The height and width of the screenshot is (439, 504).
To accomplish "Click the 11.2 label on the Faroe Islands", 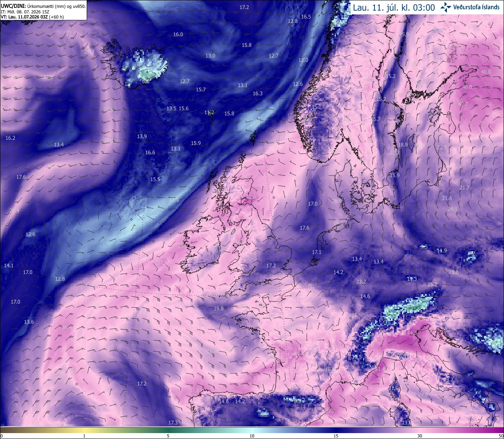I will (x=209, y=113).
